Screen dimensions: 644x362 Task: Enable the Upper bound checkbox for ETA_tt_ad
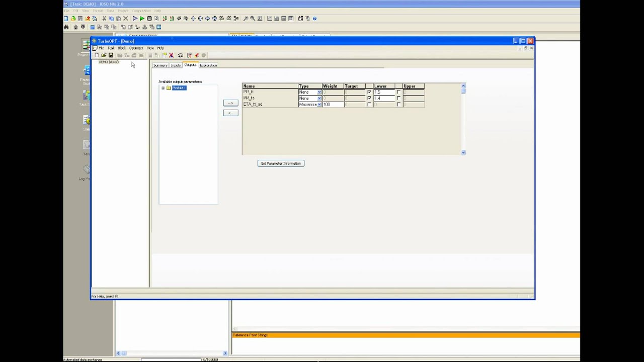398,104
